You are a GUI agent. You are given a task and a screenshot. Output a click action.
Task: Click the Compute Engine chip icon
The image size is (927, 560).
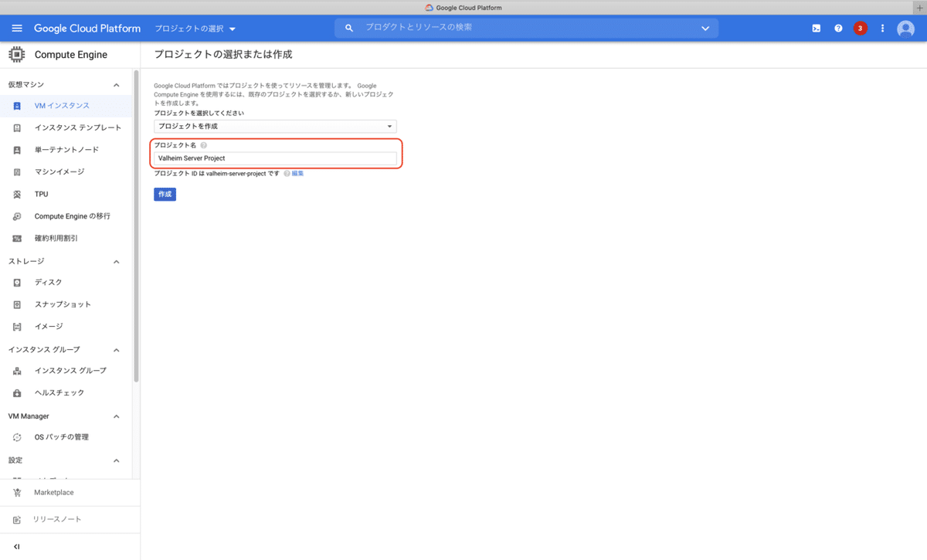point(16,55)
